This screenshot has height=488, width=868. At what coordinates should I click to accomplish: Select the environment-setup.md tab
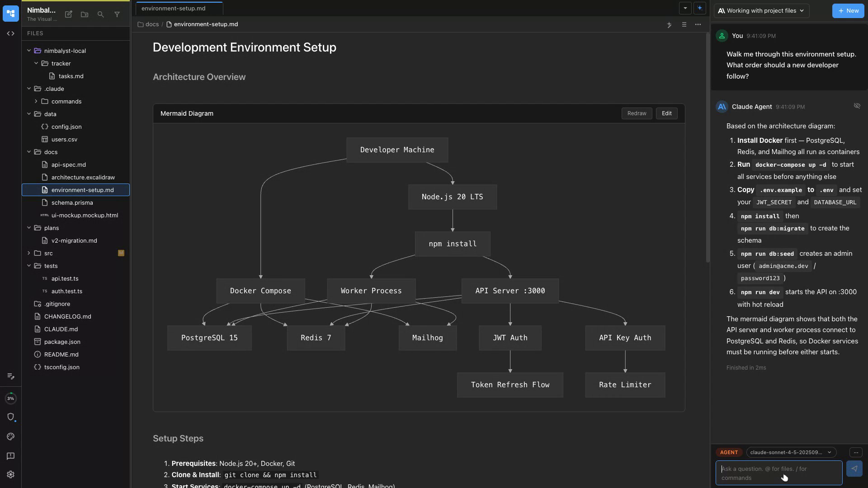click(x=174, y=9)
